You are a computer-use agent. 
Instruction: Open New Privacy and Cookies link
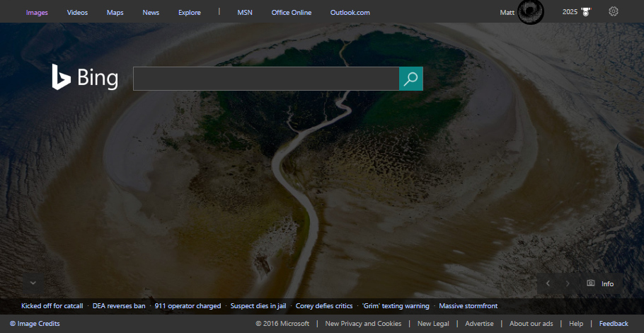pyautogui.click(x=363, y=324)
